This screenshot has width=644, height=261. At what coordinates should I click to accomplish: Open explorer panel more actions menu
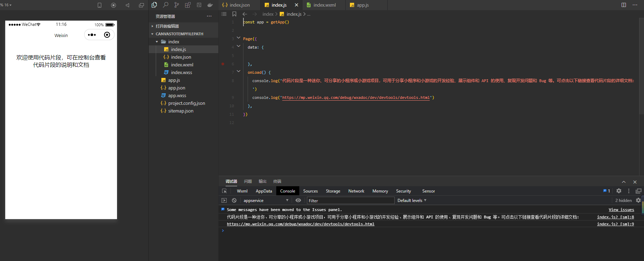pos(209,16)
